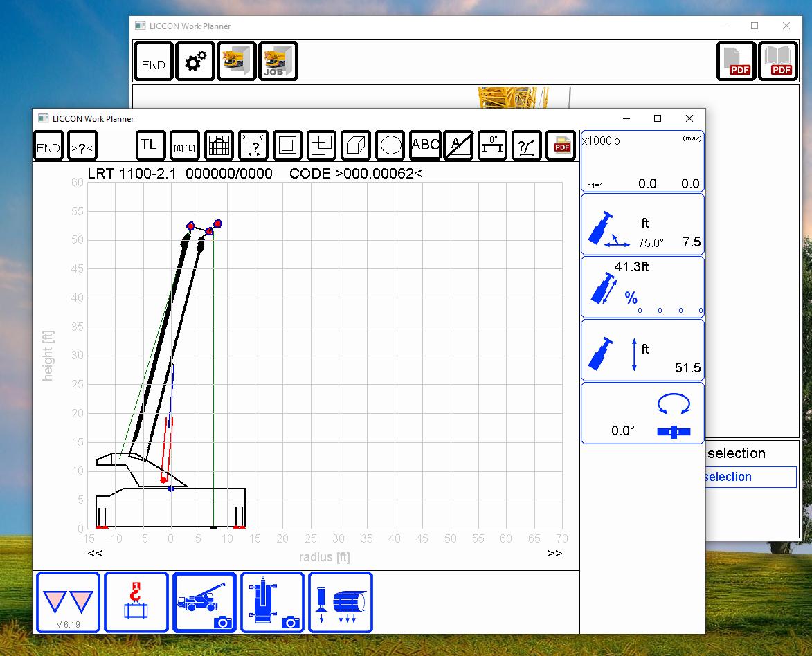
Task: Click the ?/ curve query tool
Action: coord(527,145)
